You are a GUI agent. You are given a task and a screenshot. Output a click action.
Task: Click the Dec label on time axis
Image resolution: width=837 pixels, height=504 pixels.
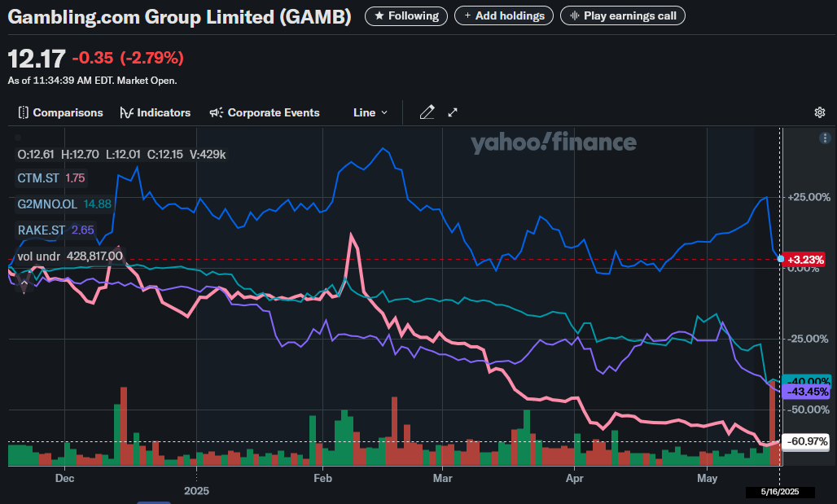(64, 479)
